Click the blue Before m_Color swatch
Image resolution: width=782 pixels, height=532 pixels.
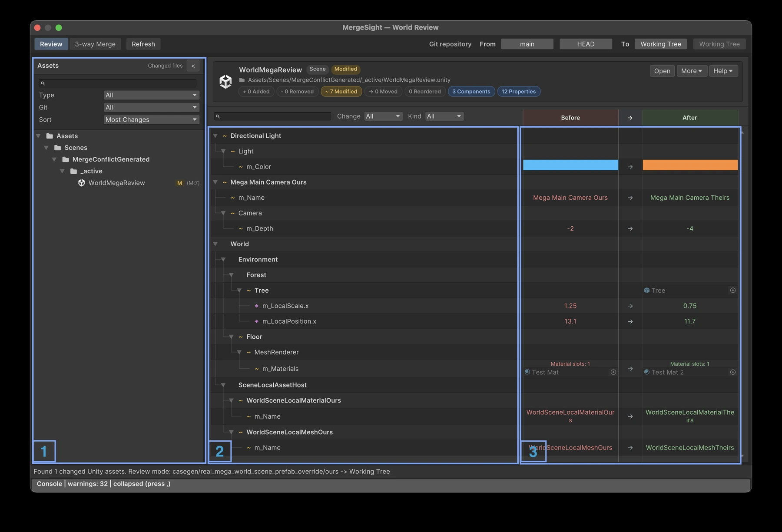point(570,165)
